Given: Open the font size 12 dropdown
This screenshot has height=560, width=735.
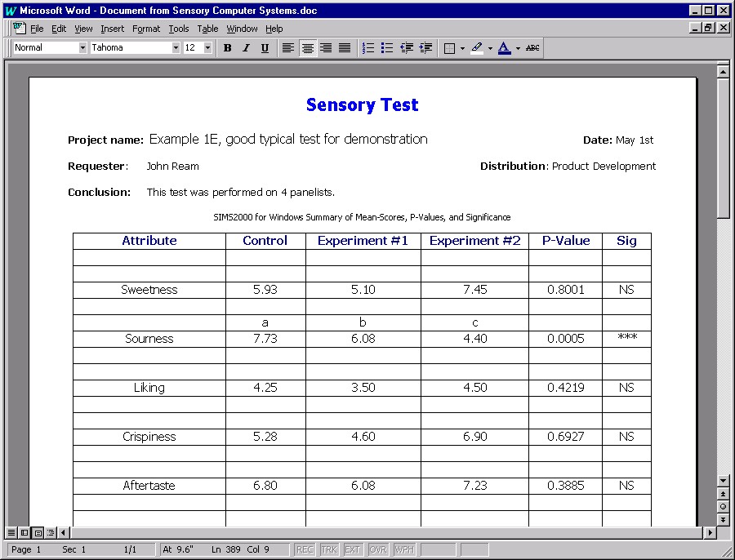Looking at the screenshot, I should pos(207,48).
